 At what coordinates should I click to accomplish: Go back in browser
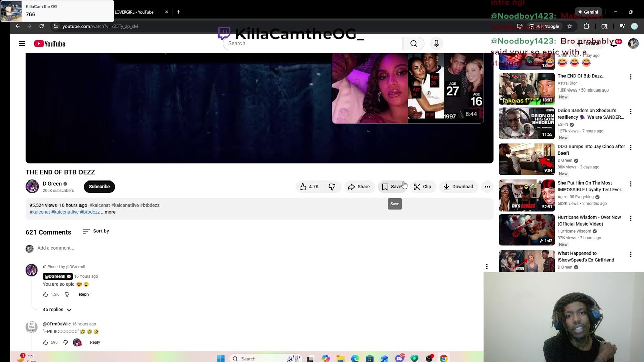[x=17, y=26]
